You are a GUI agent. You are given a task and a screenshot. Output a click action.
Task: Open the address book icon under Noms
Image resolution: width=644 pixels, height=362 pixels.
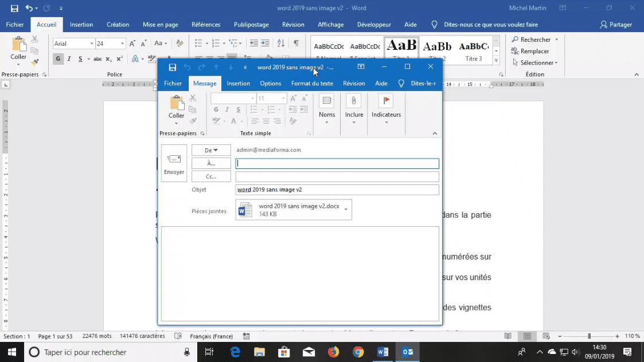click(x=326, y=100)
